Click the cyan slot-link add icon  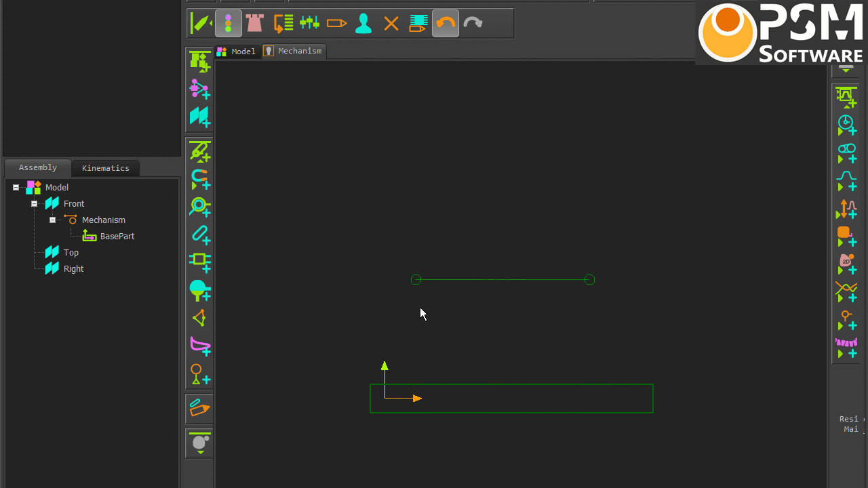click(199, 235)
